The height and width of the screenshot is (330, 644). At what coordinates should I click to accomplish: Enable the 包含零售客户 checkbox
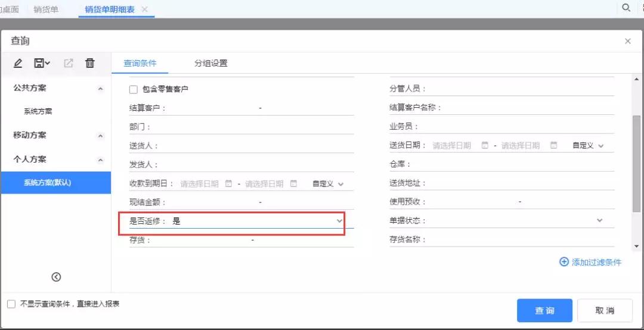tap(134, 89)
